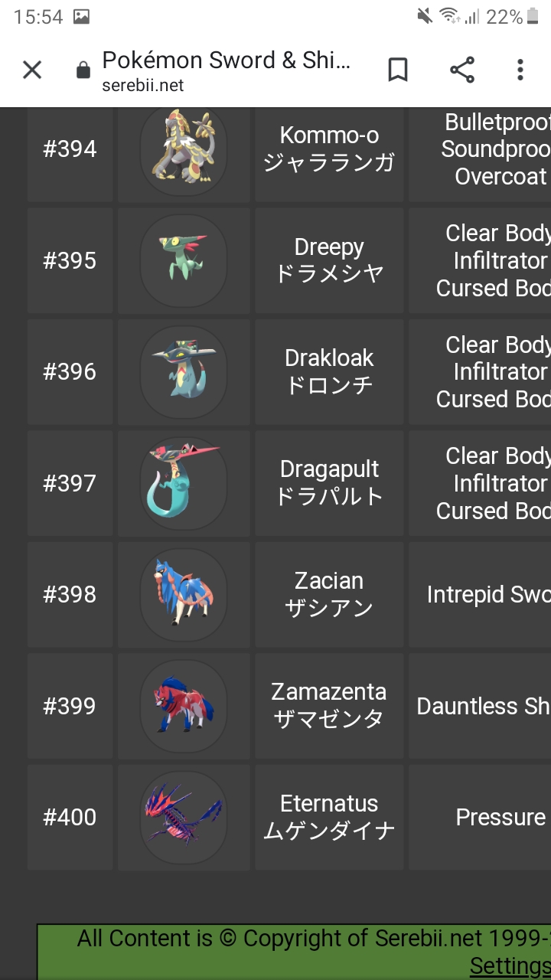Screen dimensions: 551x980
Task: Open the Settings link in footer
Action: click(x=510, y=966)
